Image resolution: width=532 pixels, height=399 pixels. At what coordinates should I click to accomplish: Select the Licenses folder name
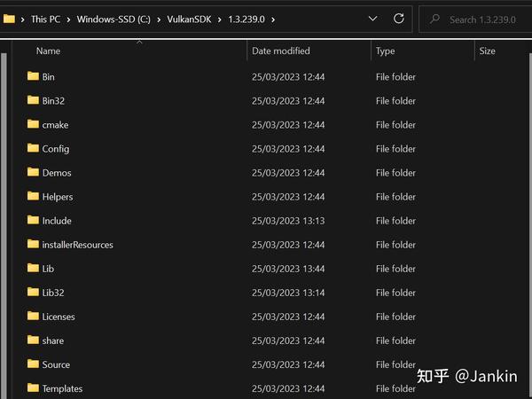pos(59,317)
